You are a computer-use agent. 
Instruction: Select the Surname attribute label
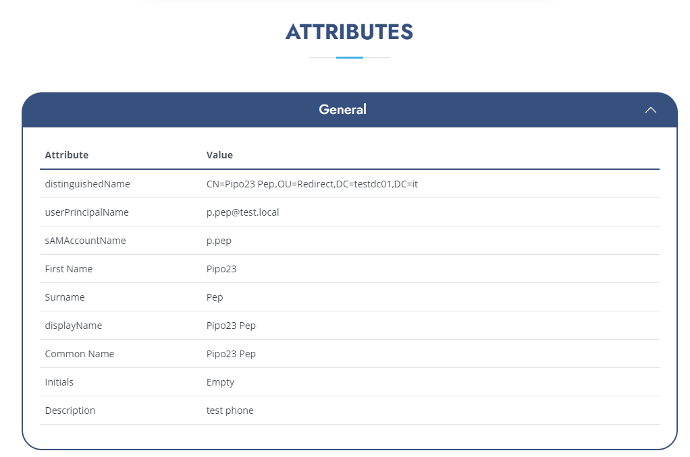(x=65, y=297)
